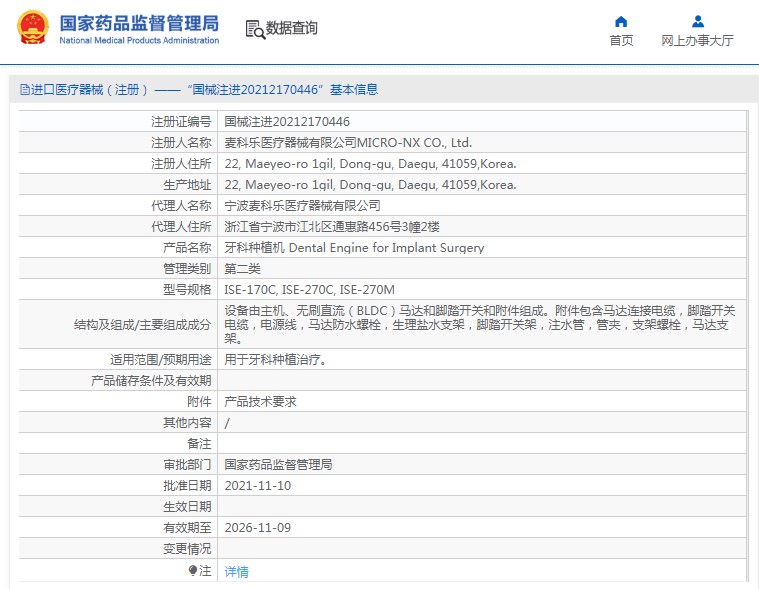Select expiry date 2026-11-09
759x589 pixels.
(258, 528)
